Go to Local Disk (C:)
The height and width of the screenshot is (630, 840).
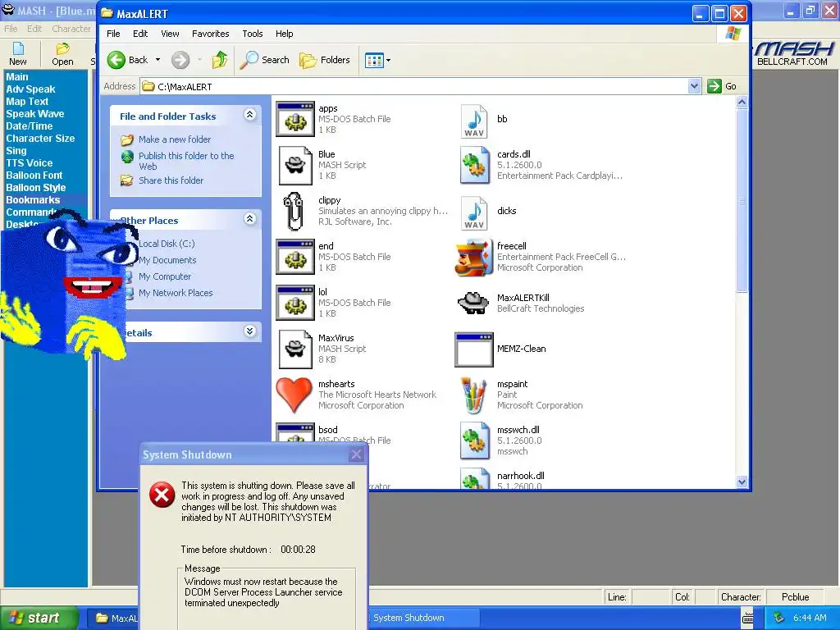point(167,244)
